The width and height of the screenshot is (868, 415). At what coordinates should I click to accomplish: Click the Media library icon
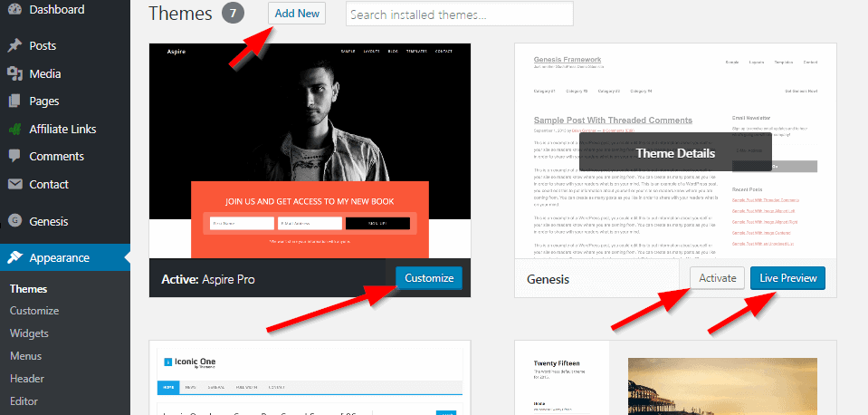tap(15, 73)
